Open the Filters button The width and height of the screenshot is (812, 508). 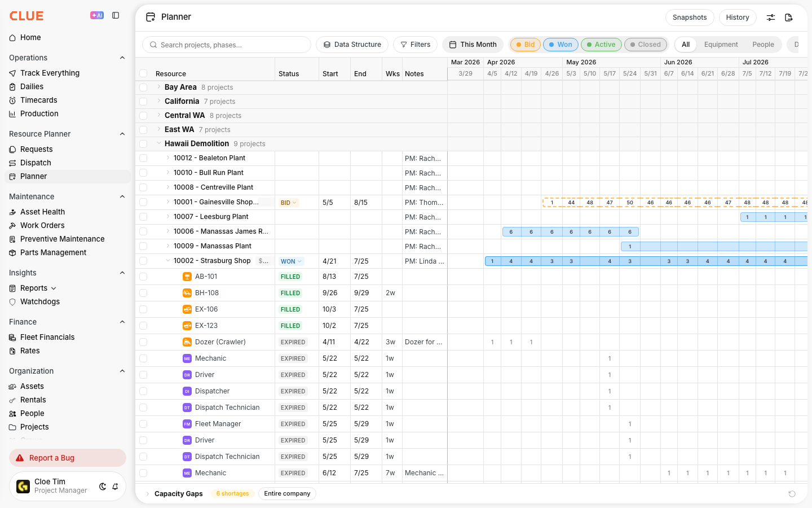coord(415,45)
